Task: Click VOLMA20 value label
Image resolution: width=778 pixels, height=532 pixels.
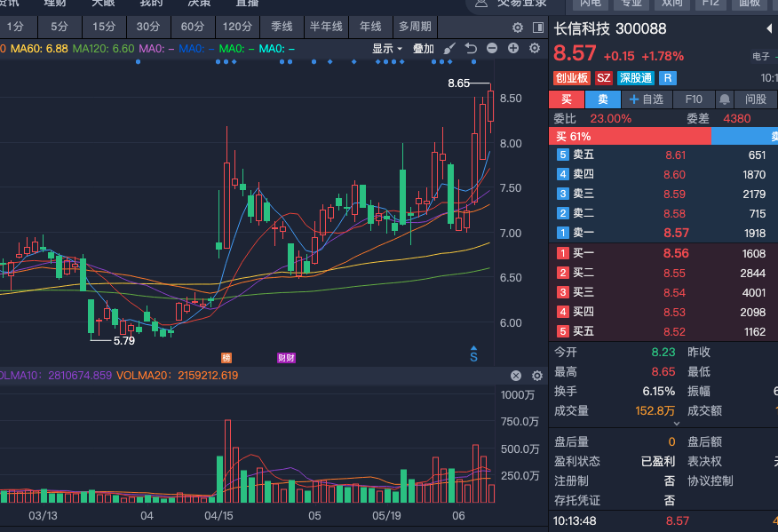Action: pyautogui.click(x=177, y=376)
